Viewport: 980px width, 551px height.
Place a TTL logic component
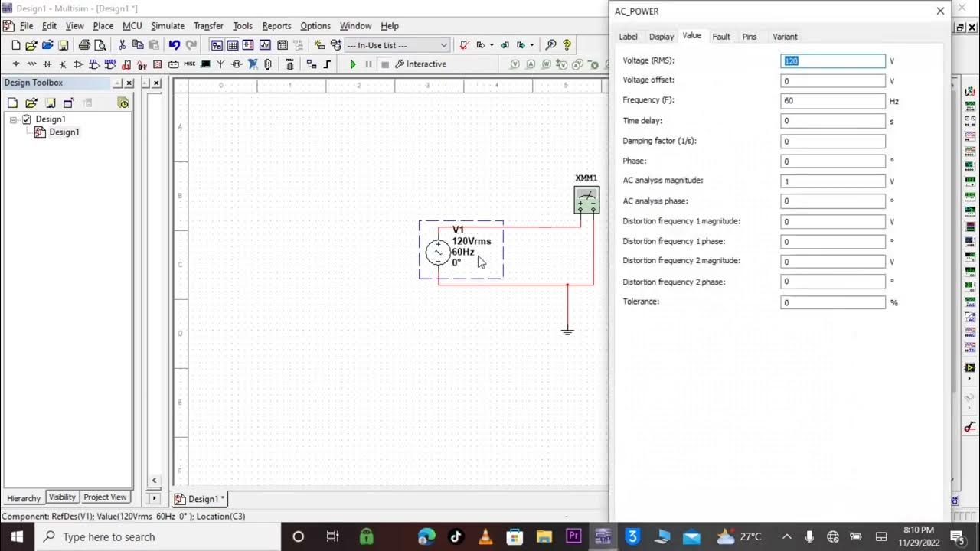coord(94,64)
